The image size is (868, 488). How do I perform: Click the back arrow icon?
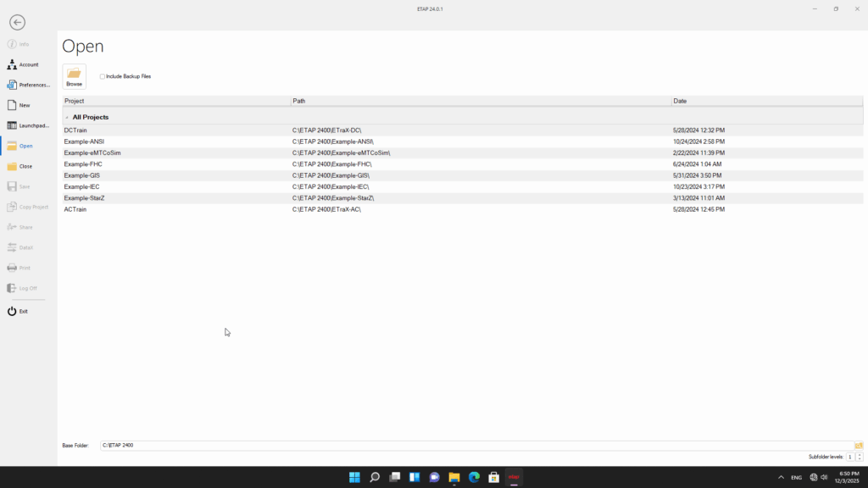(x=17, y=23)
